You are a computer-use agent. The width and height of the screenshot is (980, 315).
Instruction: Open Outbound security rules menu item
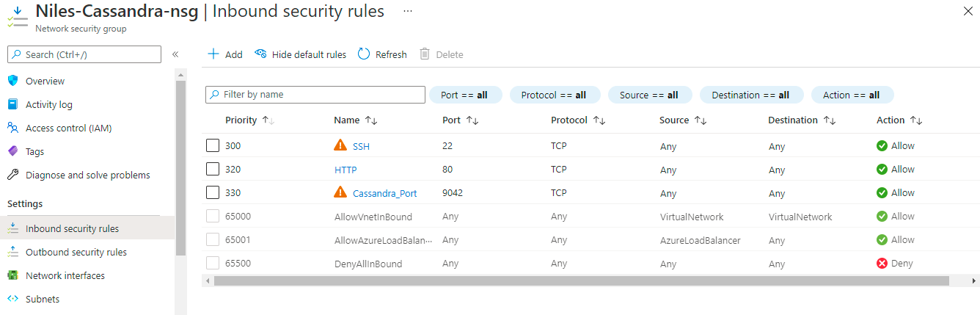point(76,252)
